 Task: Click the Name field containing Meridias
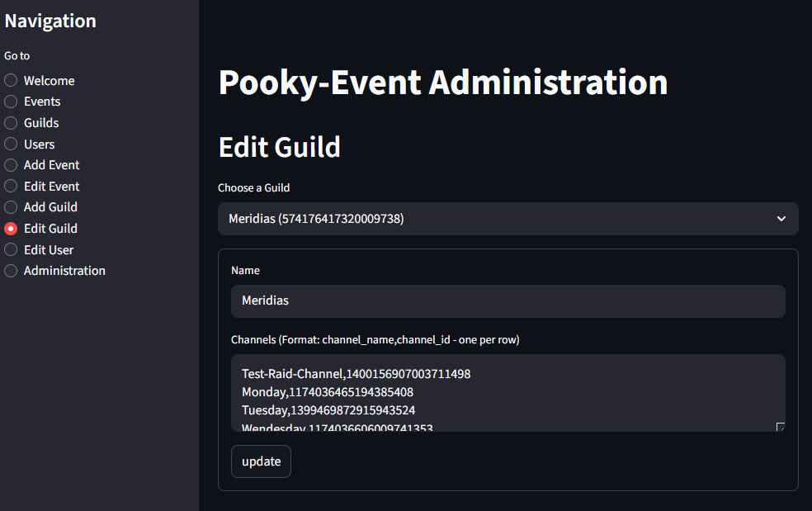click(507, 301)
